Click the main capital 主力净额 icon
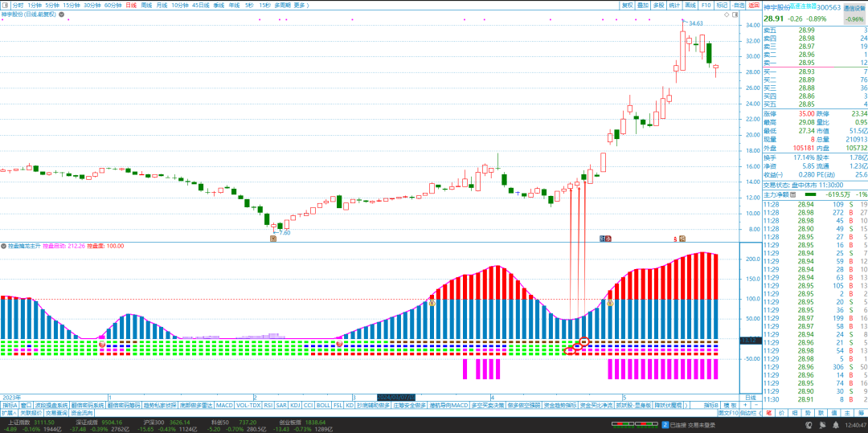Image resolution: width=868 pixels, height=433 pixels. [x=792, y=195]
